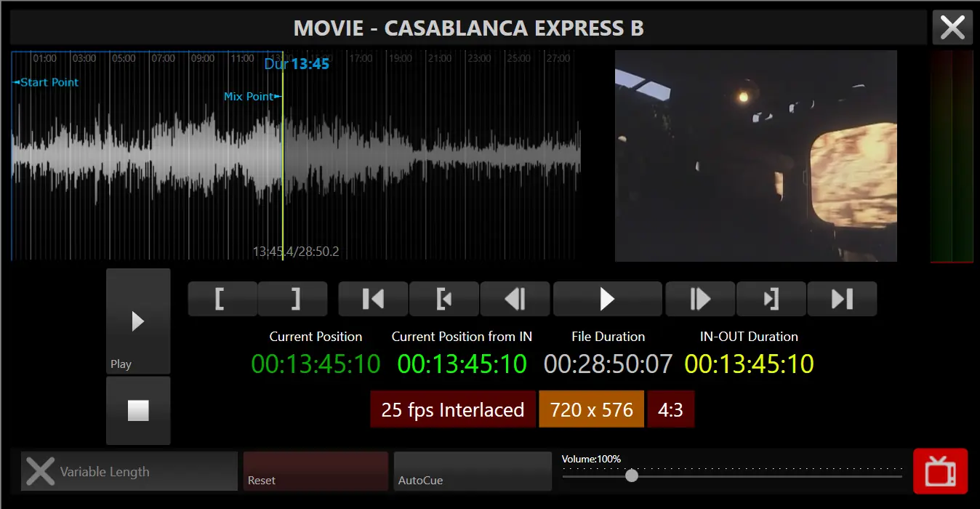Viewport: 980px width, 509px height.
Task: Click the 13:45.4/28:50.2 position readout
Action: pos(296,252)
